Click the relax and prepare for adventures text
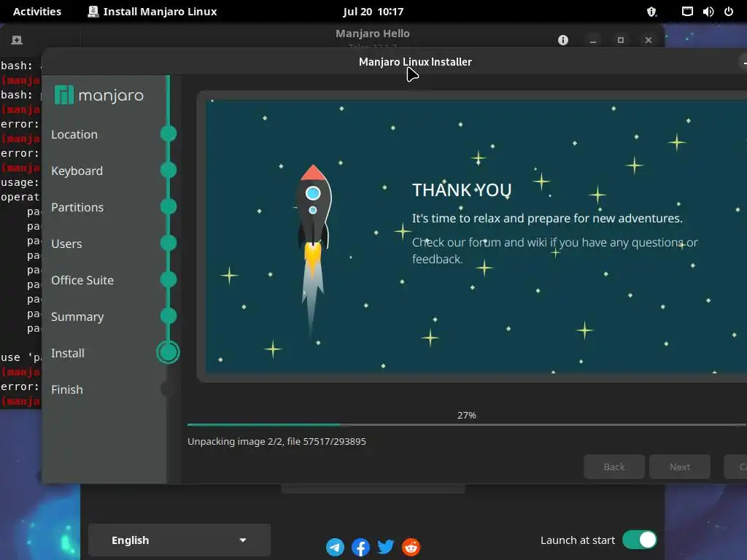Viewport: 747px width, 560px height. (547, 218)
